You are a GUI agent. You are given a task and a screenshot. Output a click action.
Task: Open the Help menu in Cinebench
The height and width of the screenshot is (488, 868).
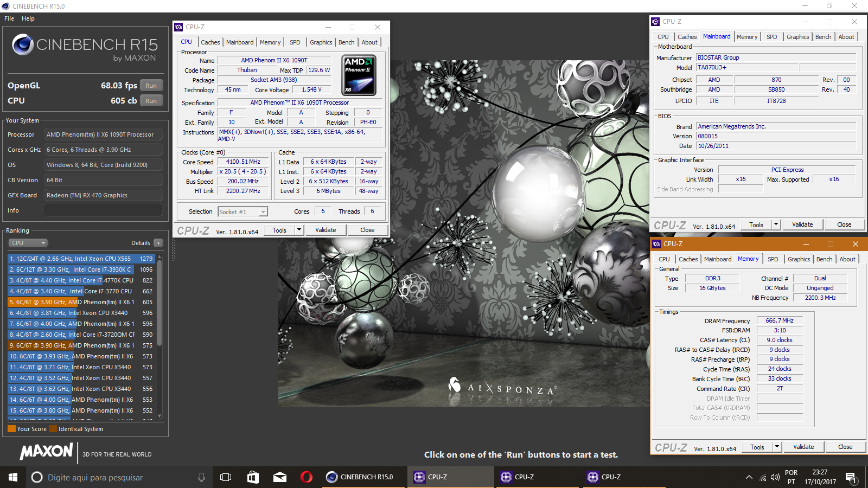[28, 18]
